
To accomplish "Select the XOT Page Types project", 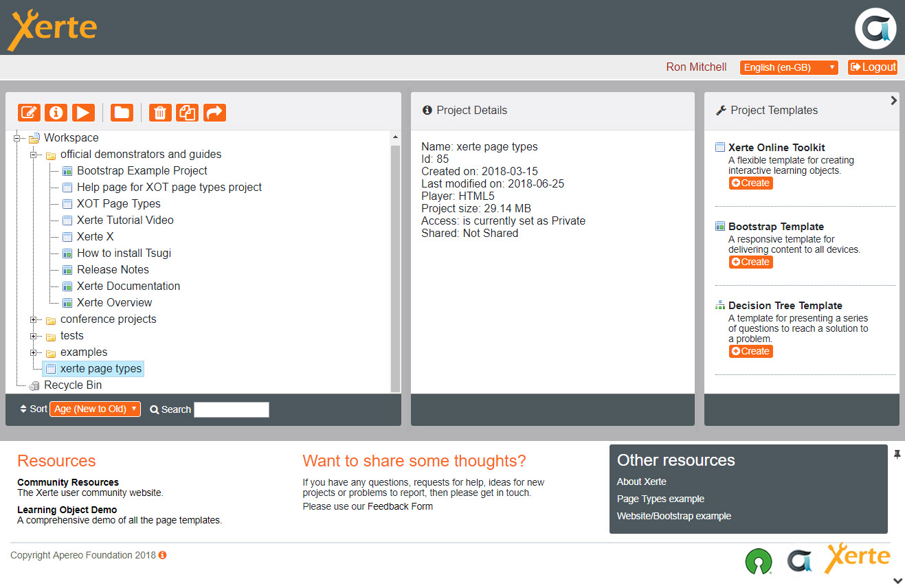I will pyautogui.click(x=119, y=204).
